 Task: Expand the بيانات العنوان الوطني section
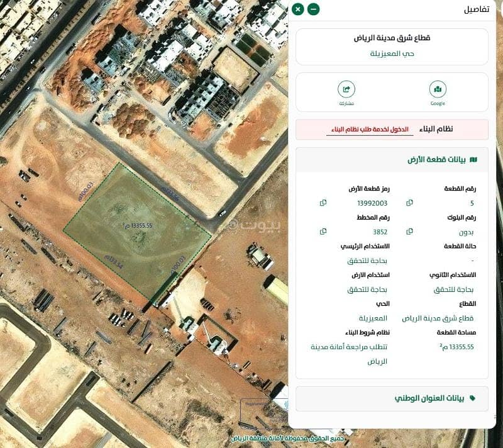click(392, 398)
